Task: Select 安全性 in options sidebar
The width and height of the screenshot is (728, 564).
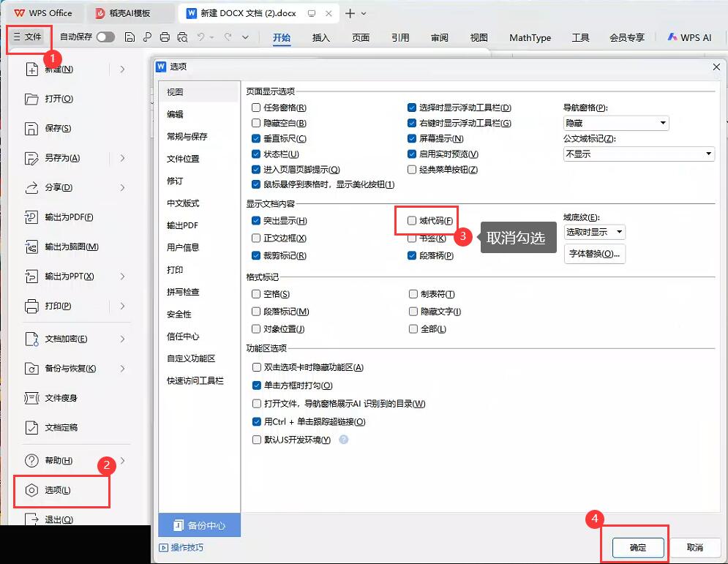Action: pos(179,314)
